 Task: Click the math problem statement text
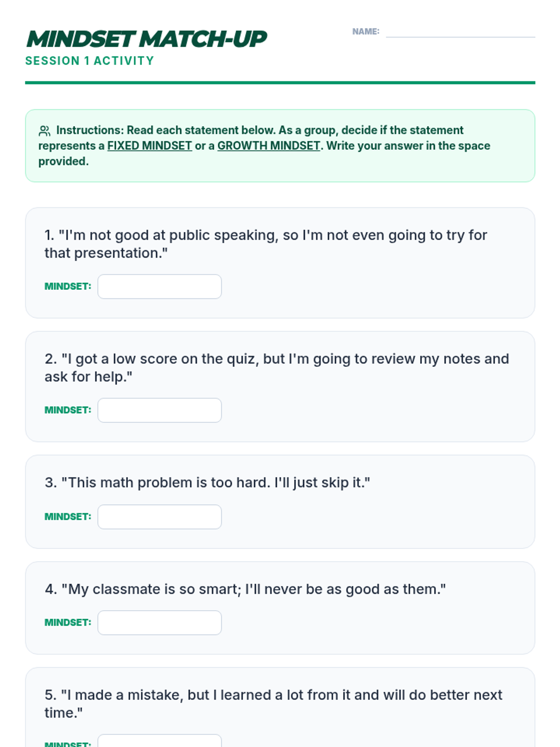pyautogui.click(x=207, y=482)
